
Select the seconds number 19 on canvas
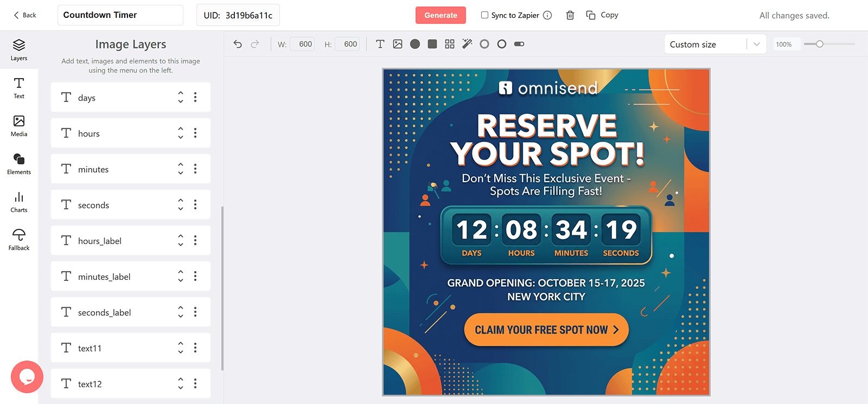pos(621,230)
